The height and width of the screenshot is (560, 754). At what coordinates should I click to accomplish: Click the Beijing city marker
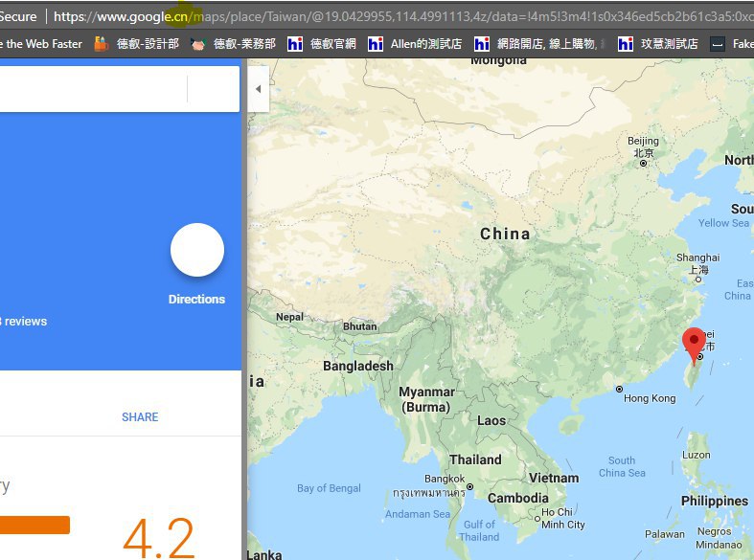pyautogui.click(x=645, y=165)
